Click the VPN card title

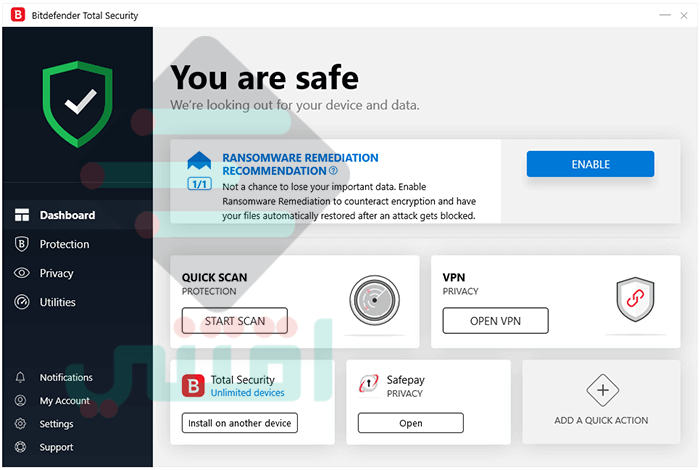454,277
